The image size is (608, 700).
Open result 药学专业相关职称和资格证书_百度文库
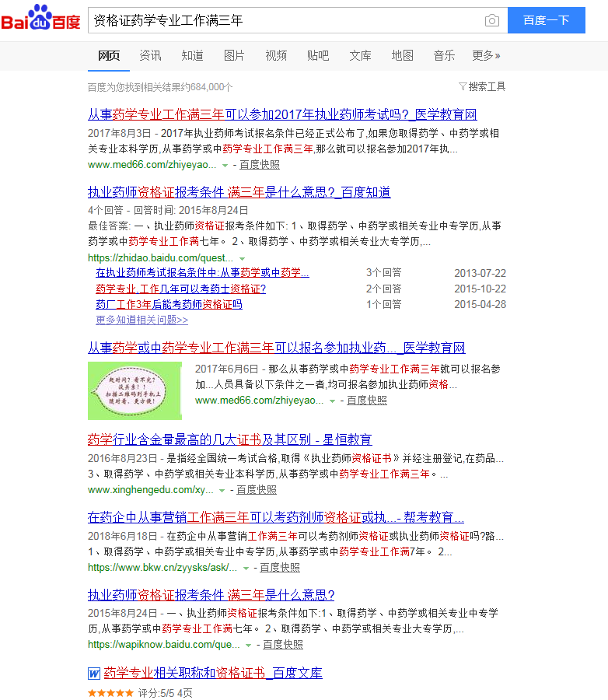(213, 674)
